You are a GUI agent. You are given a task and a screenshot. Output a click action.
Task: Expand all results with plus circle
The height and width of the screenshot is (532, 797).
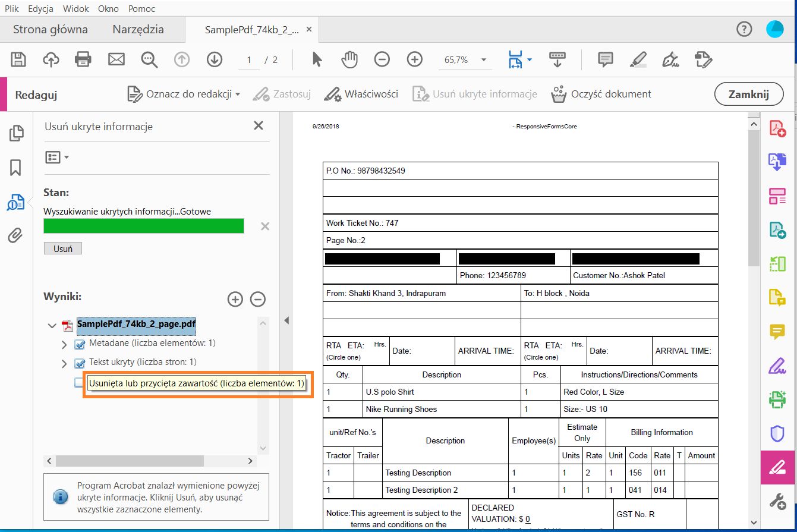pos(235,300)
